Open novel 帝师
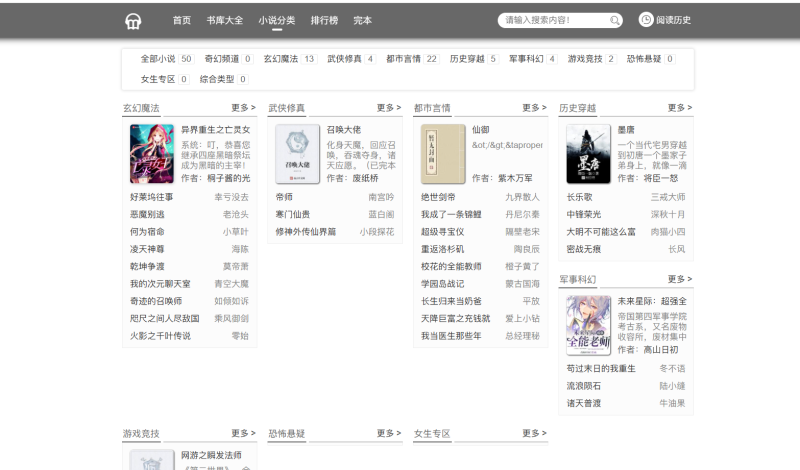 click(x=284, y=197)
